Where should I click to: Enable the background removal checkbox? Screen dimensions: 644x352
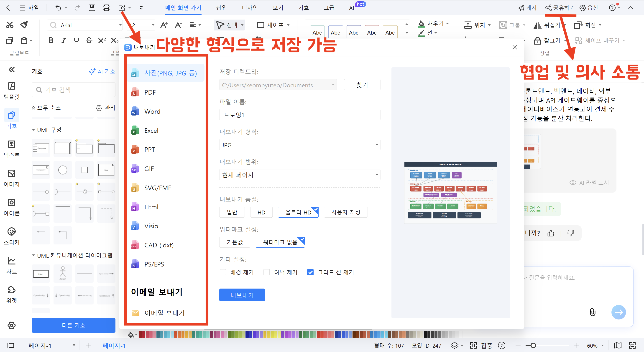(223, 272)
